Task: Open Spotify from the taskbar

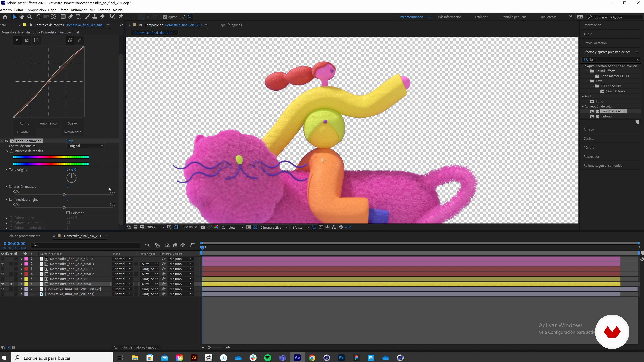Action: pos(267,358)
